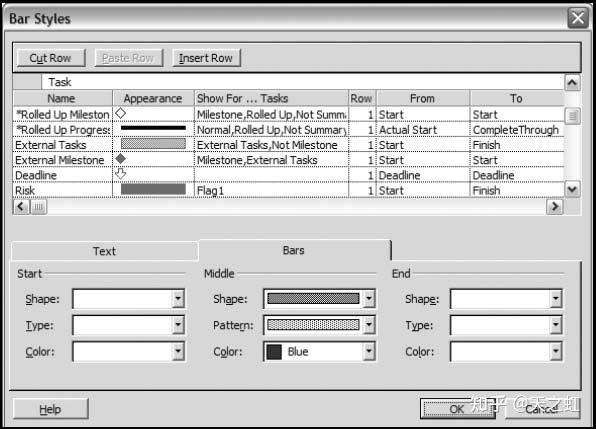Viewport: 596px width, 429px height.
Task: Open the Start Color dropdown
Action: [x=178, y=351]
